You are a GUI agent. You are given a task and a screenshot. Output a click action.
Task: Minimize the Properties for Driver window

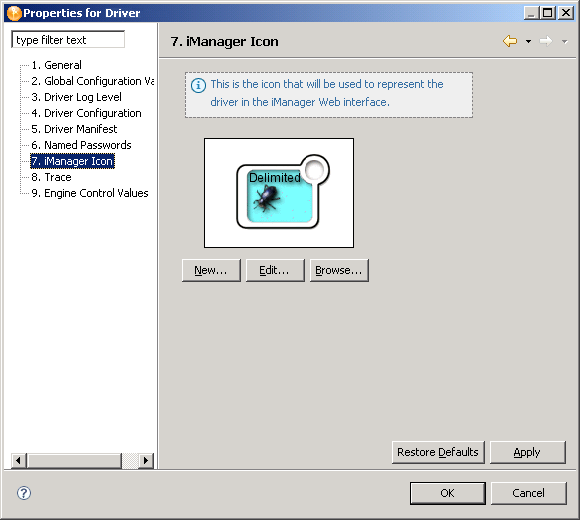pos(531,13)
